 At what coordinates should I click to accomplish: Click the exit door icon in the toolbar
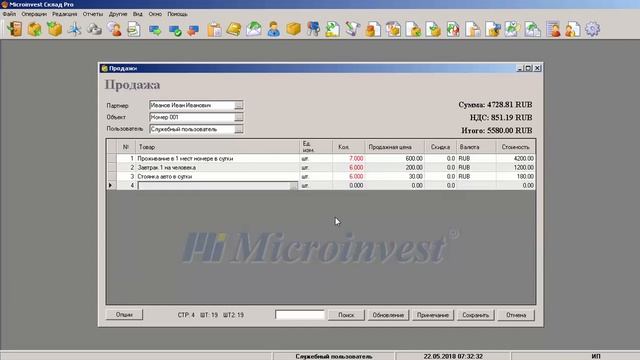16,29
